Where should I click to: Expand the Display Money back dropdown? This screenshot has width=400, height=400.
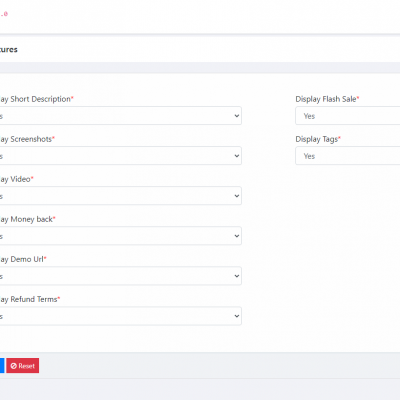click(x=121, y=236)
